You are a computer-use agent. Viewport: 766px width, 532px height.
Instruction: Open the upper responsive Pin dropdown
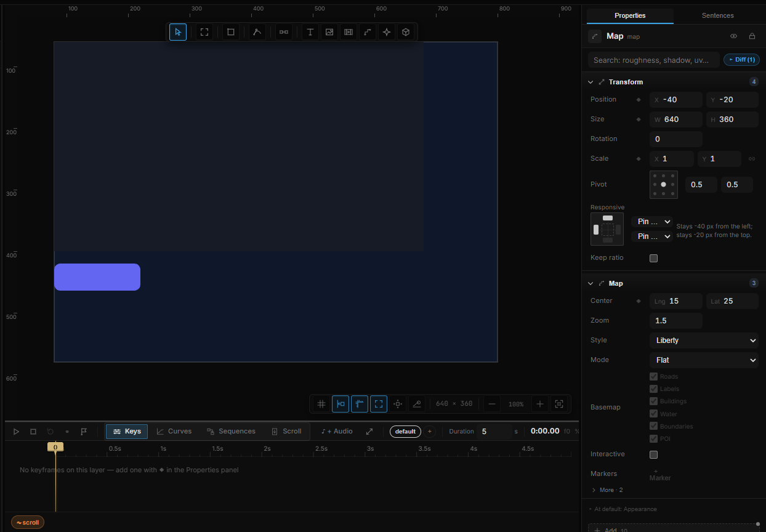pos(652,222)
